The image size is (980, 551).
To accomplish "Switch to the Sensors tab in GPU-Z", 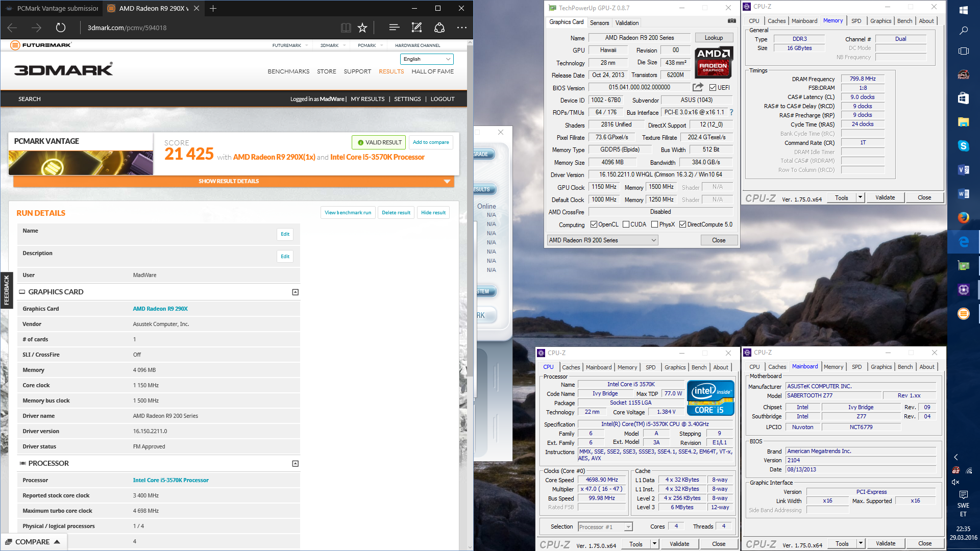I will (x=599, y=23).
